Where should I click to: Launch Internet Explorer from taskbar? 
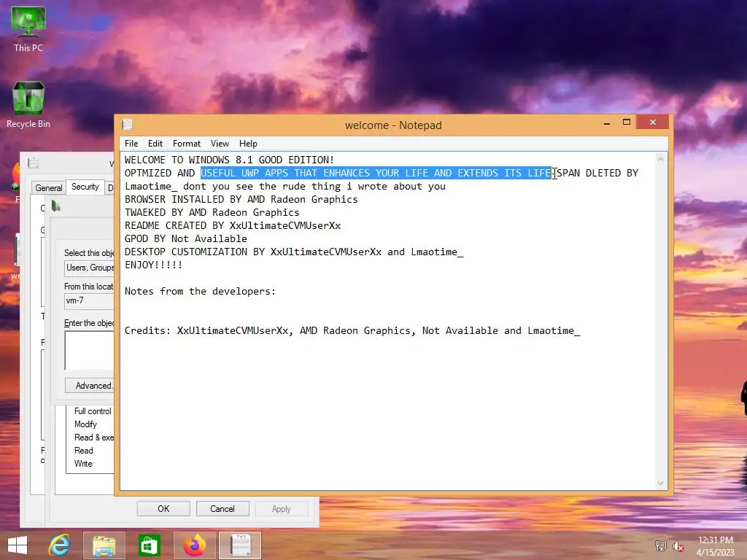(59, 545)
